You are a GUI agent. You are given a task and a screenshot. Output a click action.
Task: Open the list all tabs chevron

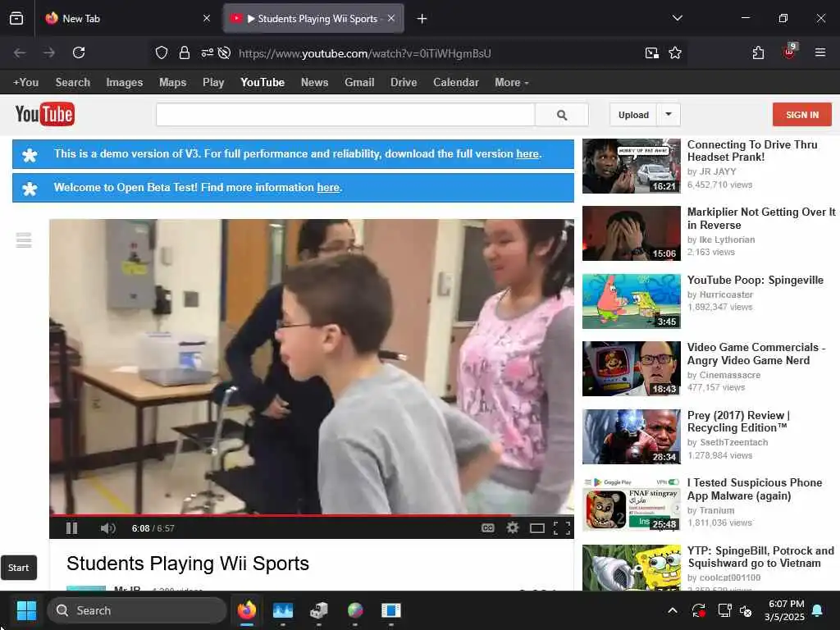click(x=677, y=18)
